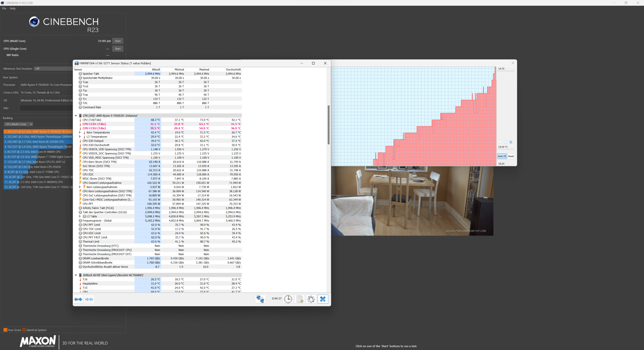Viewport: 644px width, 350px height.
Task: Expand the Kern-Leistungsaufnahmen group
Action: click(x=80, y=187)
